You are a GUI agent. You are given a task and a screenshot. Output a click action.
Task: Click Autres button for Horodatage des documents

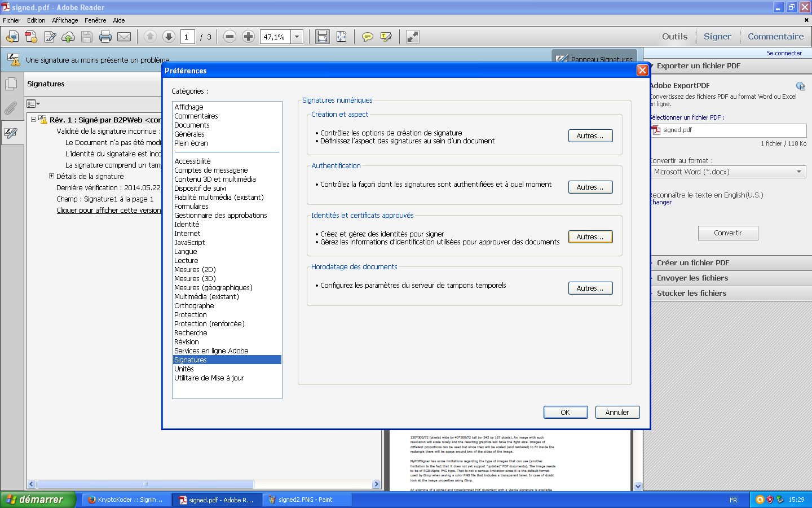click(590, 288)
